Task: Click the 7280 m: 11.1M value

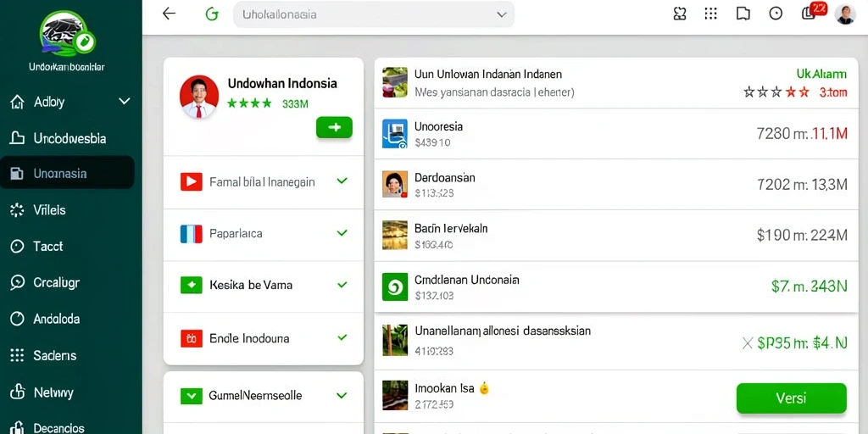Action: (802, 133)
